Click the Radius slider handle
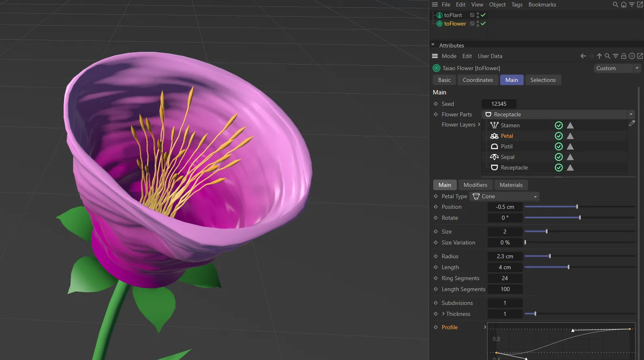 (x=550, y=256)
